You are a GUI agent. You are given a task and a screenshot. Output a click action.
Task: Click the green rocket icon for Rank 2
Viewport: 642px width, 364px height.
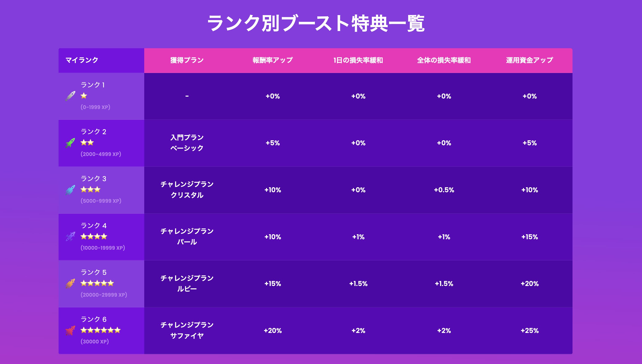point(70,143)
